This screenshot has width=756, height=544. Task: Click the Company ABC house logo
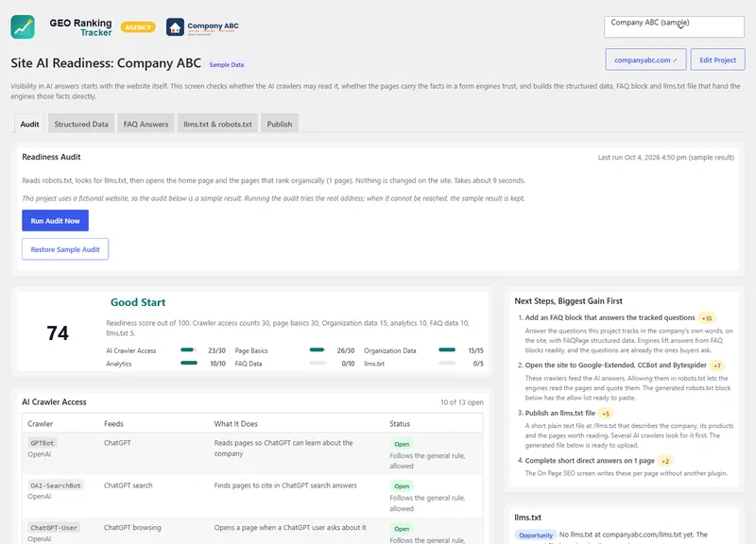(x=175, y=27)
